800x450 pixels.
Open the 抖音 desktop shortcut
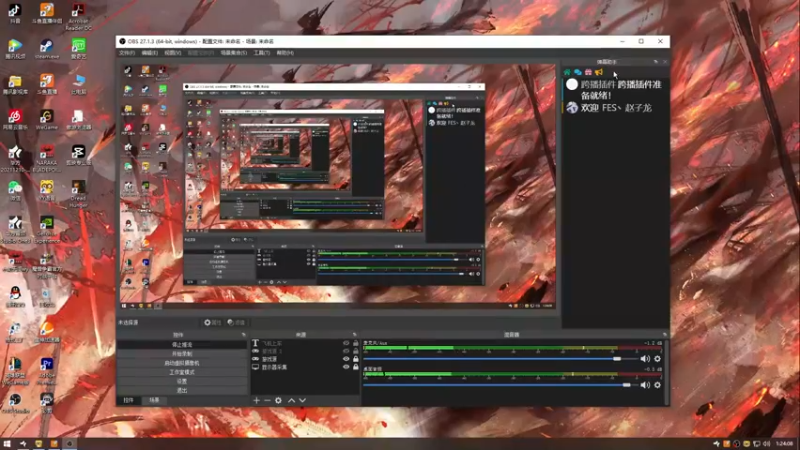pos(15,14)
